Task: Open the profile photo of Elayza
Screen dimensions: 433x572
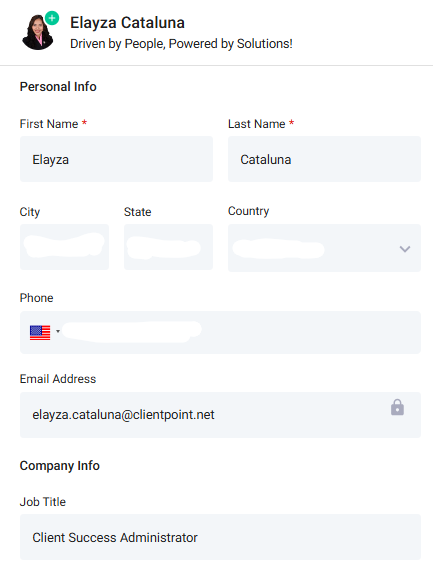Action: pos(38,32)
